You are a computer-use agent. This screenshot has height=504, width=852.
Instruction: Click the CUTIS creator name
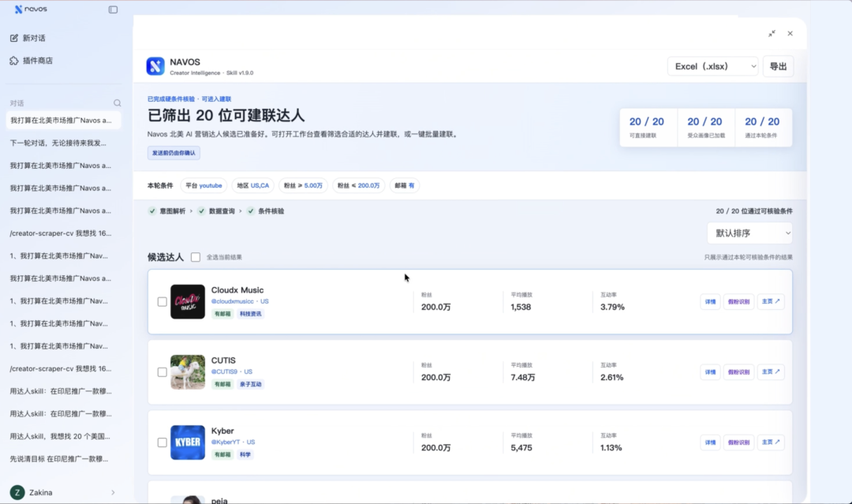click(x=223, y=360)
